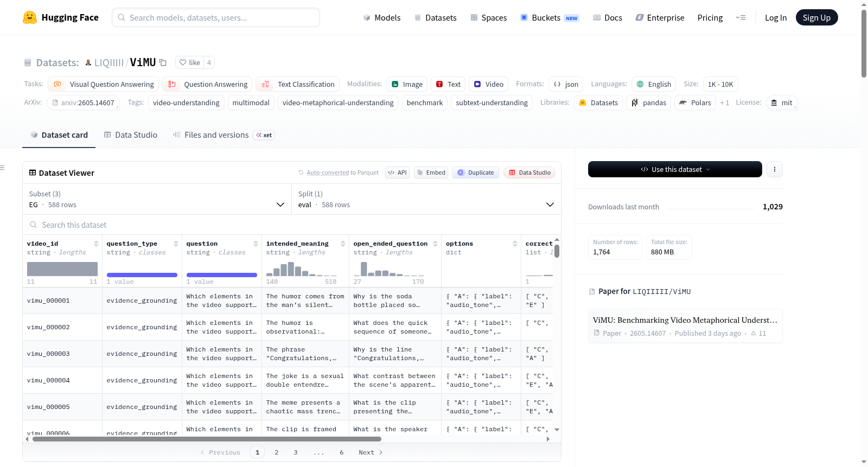The height and width of the screenshot is (467, 868).
Task: Open Buckets in the top navigation
Action: pyautogui.click(x=550, y=17)
